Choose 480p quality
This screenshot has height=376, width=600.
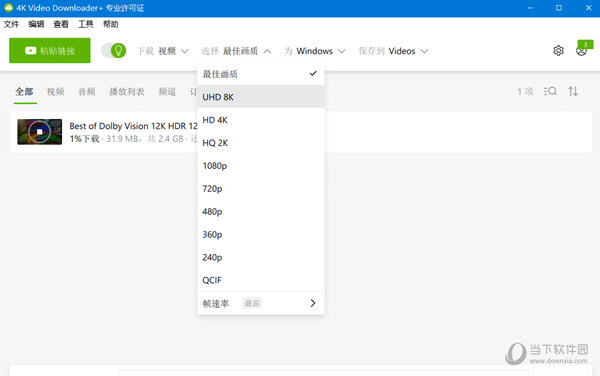click(x=261, y=212)
